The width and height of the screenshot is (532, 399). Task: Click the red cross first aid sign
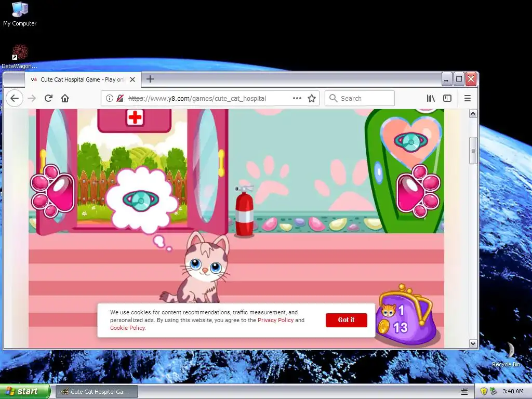coord(135,117)
